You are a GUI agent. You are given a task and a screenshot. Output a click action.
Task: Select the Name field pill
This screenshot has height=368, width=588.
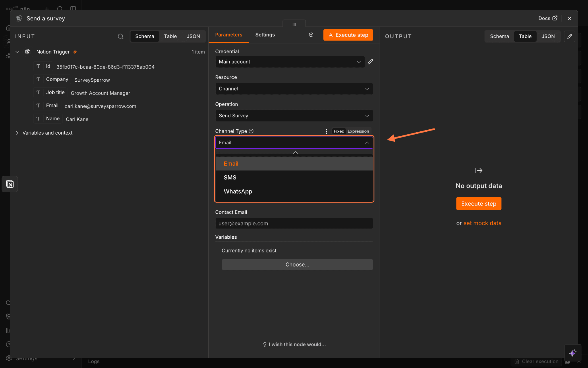pos(48,119)
